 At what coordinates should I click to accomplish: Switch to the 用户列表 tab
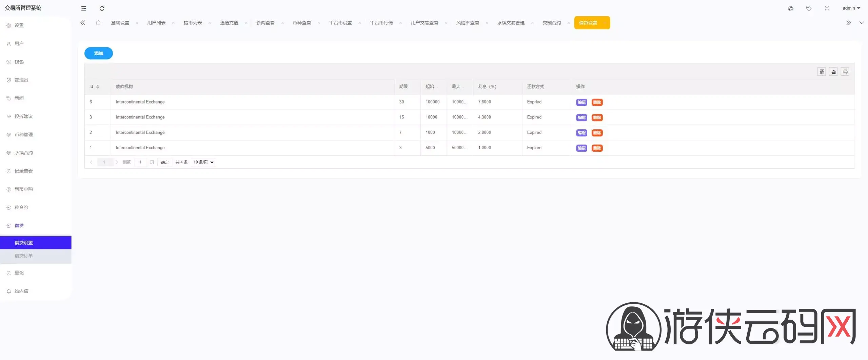[156, 23]
